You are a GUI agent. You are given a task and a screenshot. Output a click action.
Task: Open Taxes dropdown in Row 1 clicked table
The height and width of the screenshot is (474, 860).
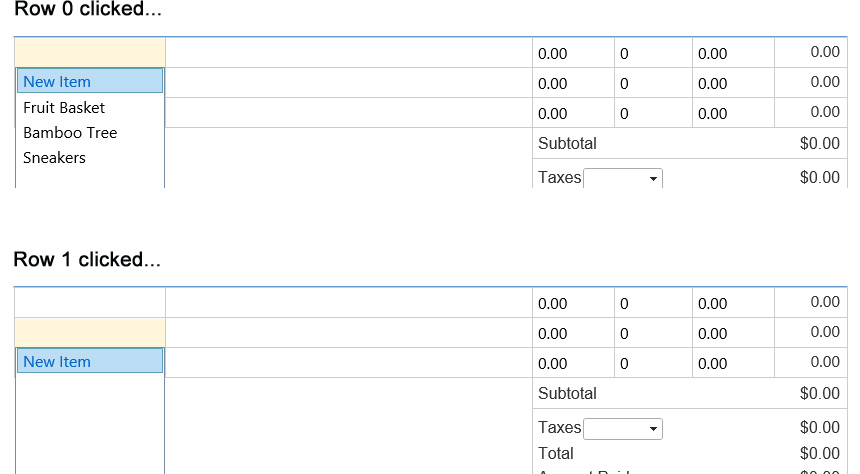coord(623,428)
